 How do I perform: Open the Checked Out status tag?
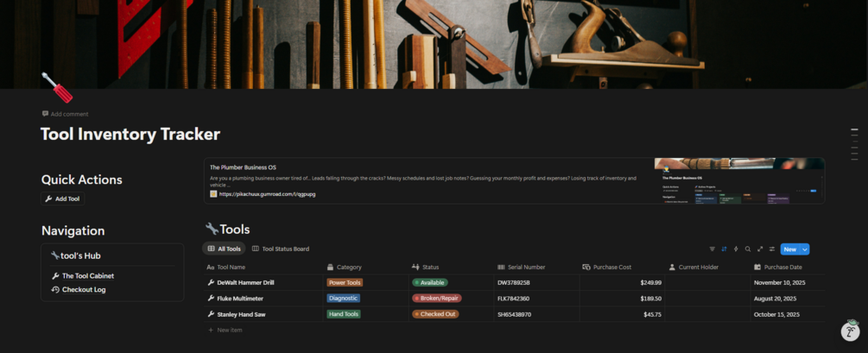[435, 314]
